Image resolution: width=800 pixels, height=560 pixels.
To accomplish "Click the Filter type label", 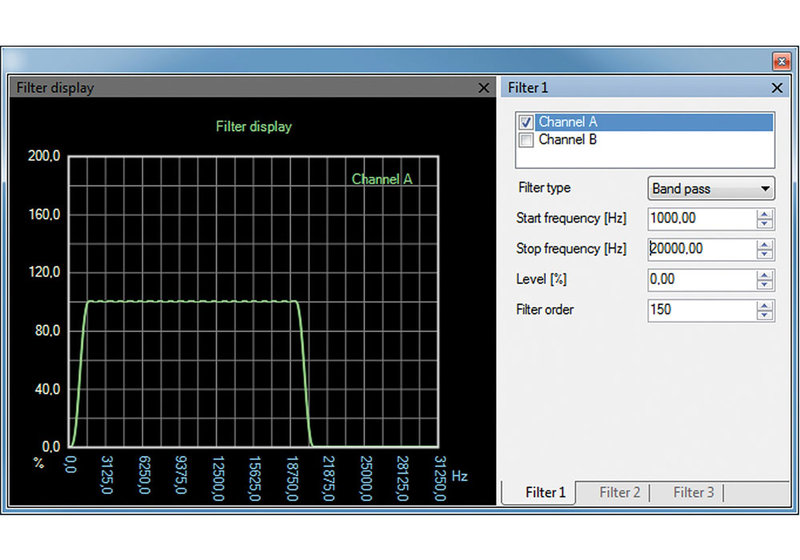I will point(544,188).
